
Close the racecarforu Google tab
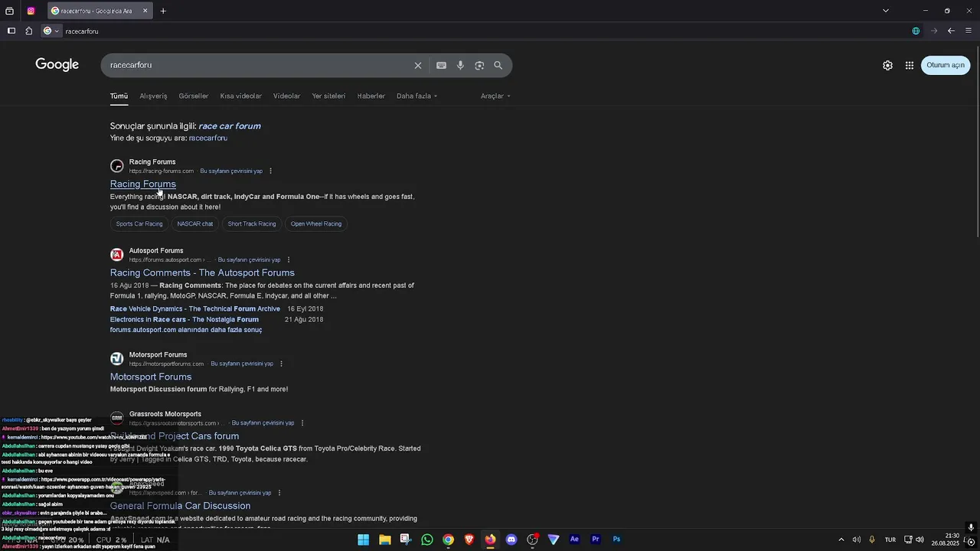(145, 11)
